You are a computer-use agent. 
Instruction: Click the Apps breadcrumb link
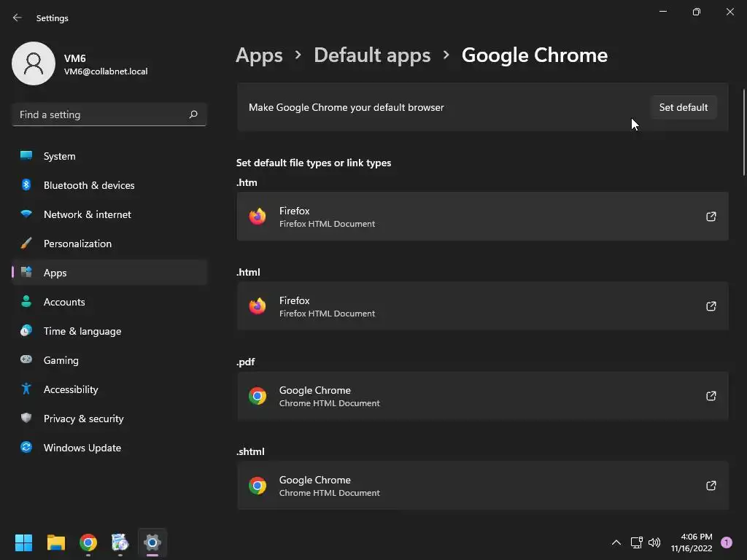pyautogui.click(x=259, y=55)
